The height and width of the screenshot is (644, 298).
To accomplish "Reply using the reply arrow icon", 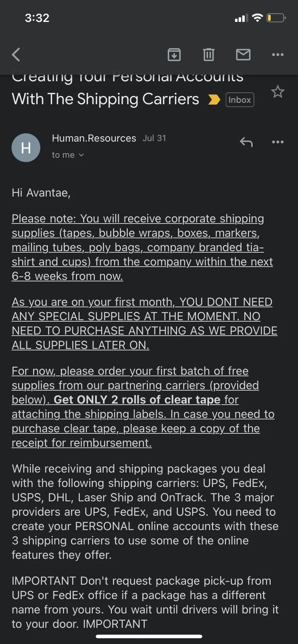I will click(247, 142).
